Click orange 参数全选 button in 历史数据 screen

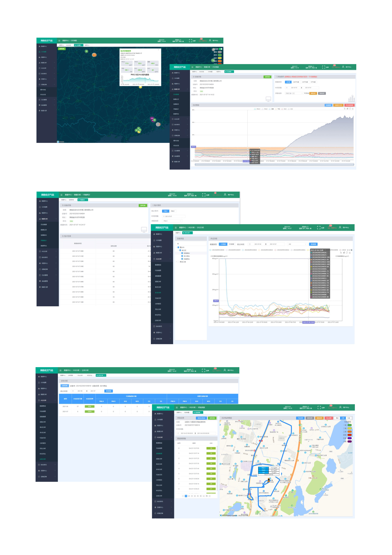(x=313, y=93)
